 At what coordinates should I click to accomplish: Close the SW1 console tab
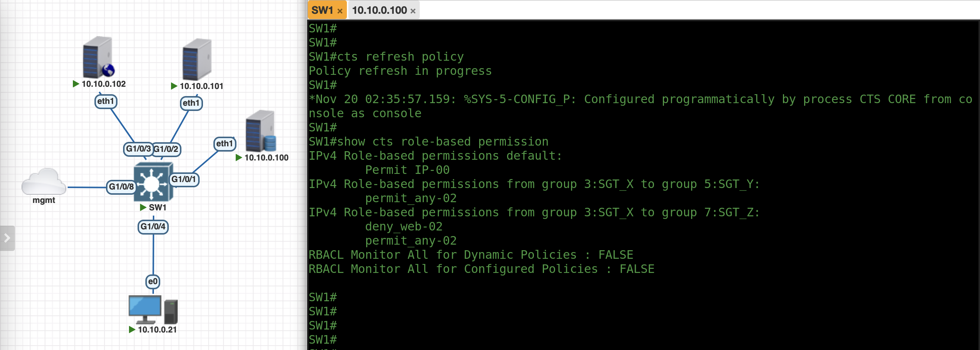tap(340, 11)
